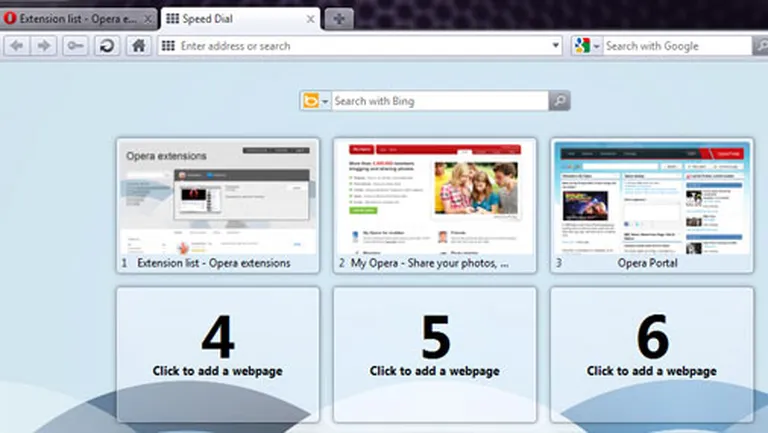Add a webpage to Speed Dial slot 5
This screenshot has width=768, height=433.
[x=435, y=355]
